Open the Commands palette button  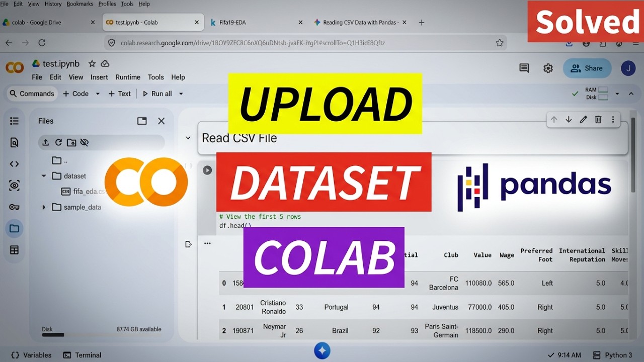click(31, 94)
